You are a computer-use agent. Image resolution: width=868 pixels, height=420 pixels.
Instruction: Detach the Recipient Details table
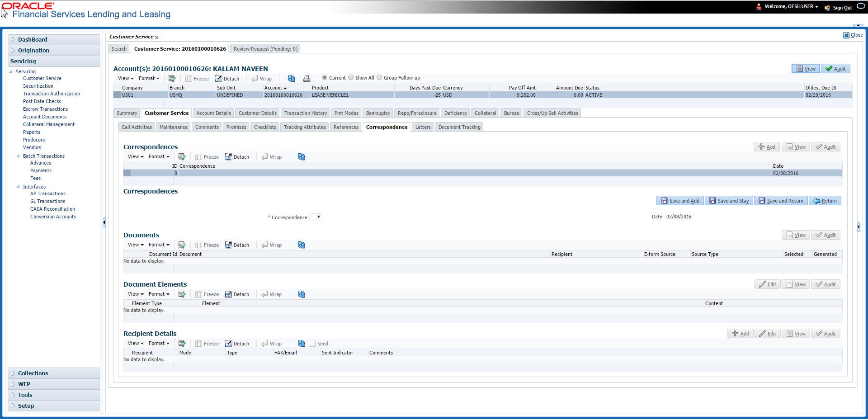237,343
